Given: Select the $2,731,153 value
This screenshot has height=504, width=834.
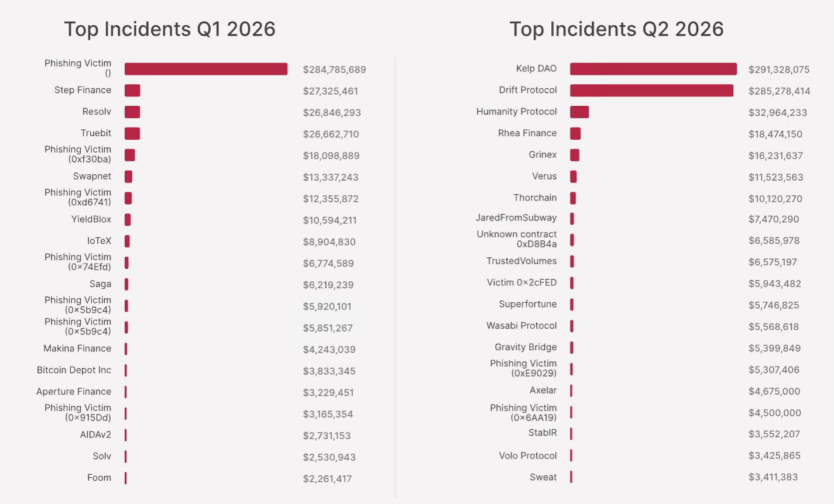Looking at the screenshot, I should click(327, 436).
